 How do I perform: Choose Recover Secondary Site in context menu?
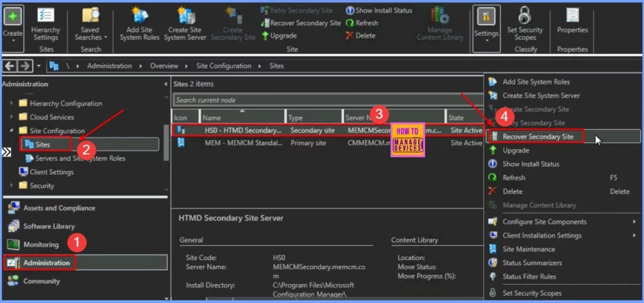562,136
